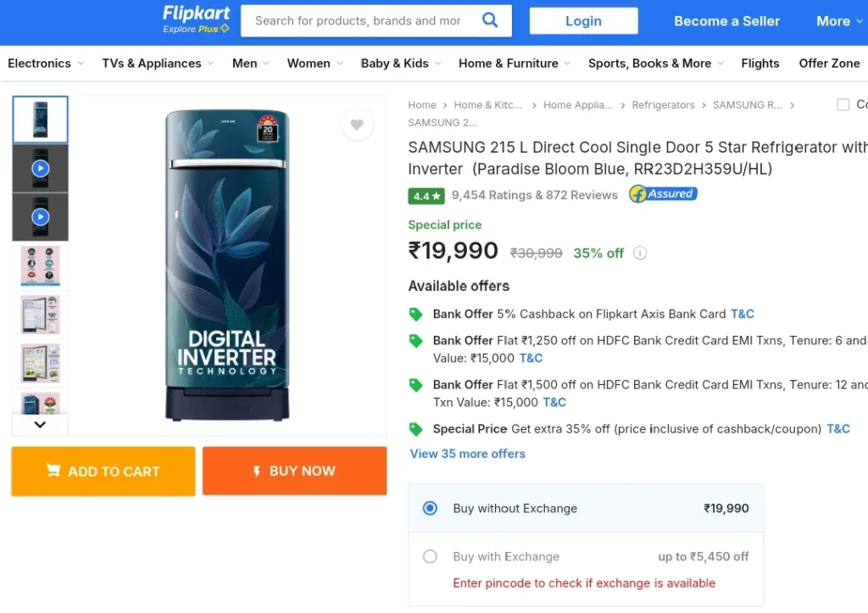Open price info circle icon
868x613 pixels.
pos(640,253)
